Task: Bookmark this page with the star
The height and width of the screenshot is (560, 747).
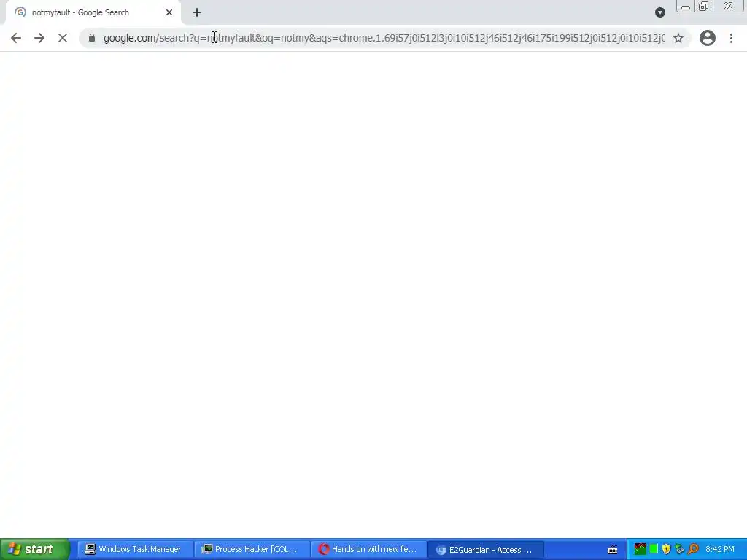Action: (x=678, y=38)
